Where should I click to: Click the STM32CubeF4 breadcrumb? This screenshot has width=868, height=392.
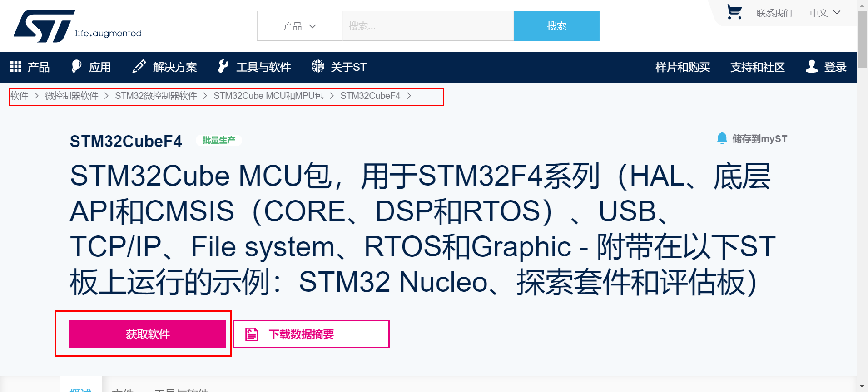click(x=370, y=96)
